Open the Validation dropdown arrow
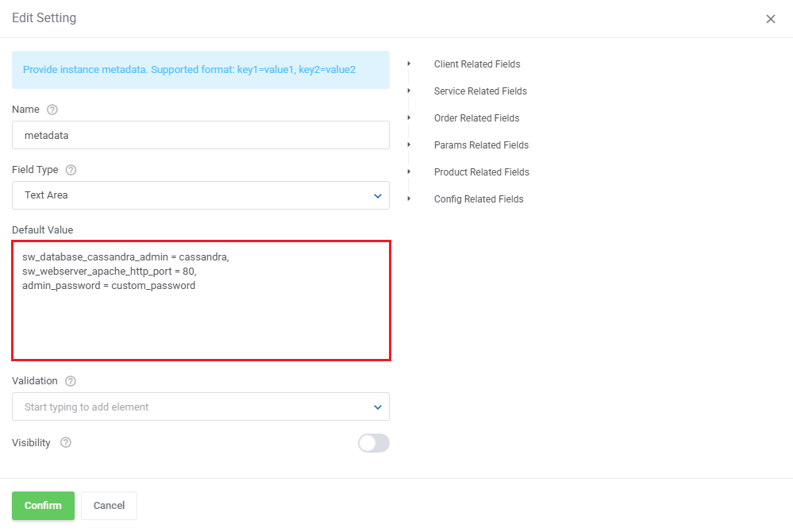 click(377, 407)
